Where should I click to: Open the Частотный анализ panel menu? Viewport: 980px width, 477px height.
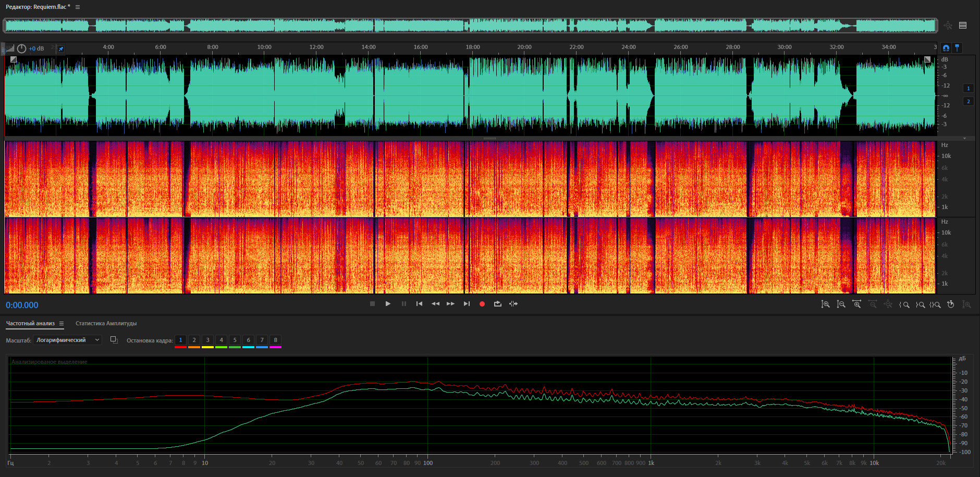click(62, 324)
